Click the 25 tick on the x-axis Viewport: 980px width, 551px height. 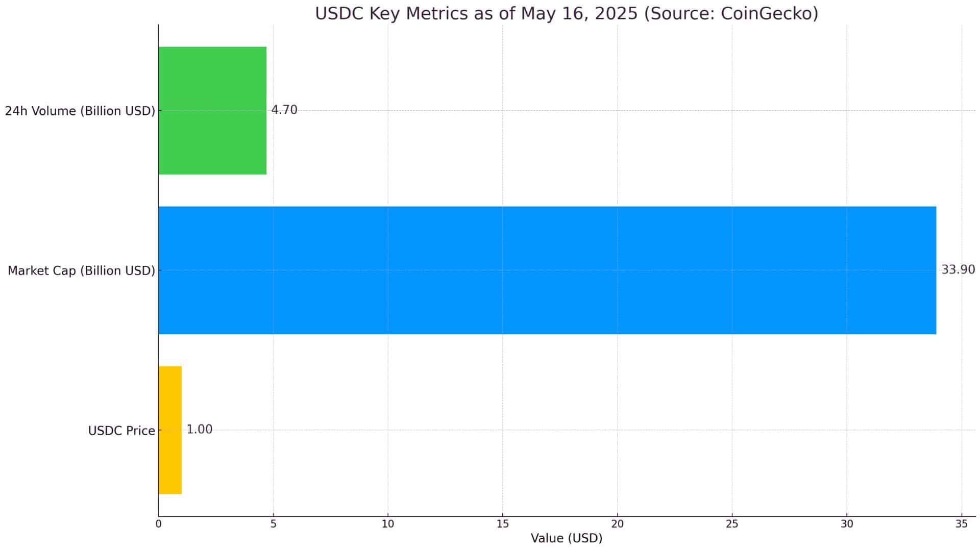click(732, 524)
